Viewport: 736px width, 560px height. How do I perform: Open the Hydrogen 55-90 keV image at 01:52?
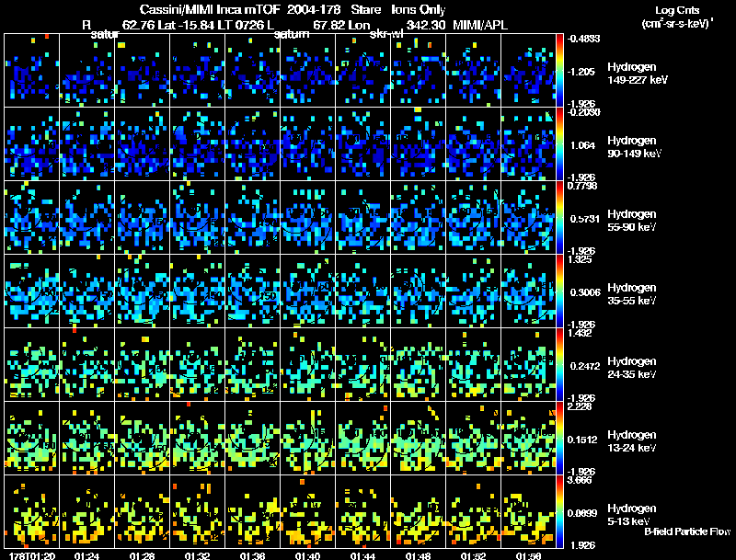474,218
